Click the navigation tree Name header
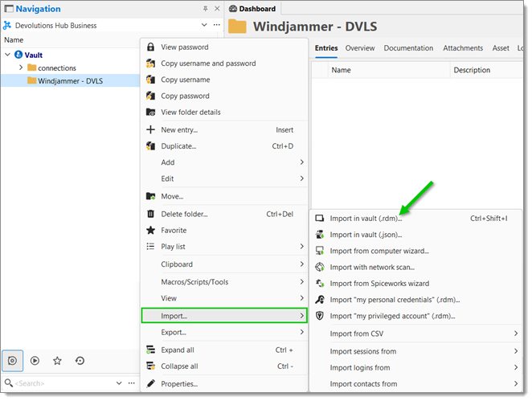This screenshot has width=532, height=401. (14, 40)
